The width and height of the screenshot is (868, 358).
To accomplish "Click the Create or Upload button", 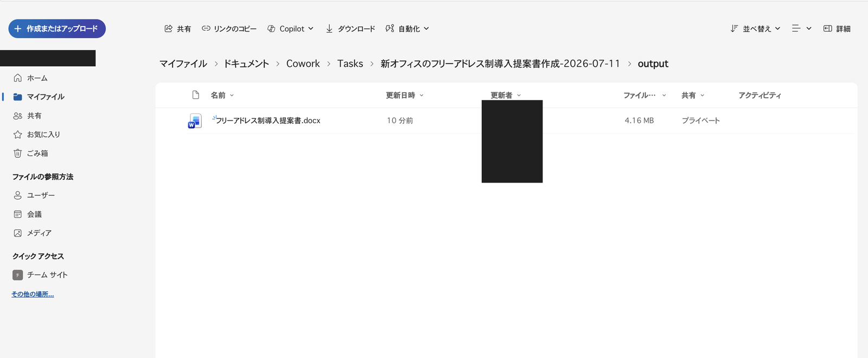I will point(57,29).
